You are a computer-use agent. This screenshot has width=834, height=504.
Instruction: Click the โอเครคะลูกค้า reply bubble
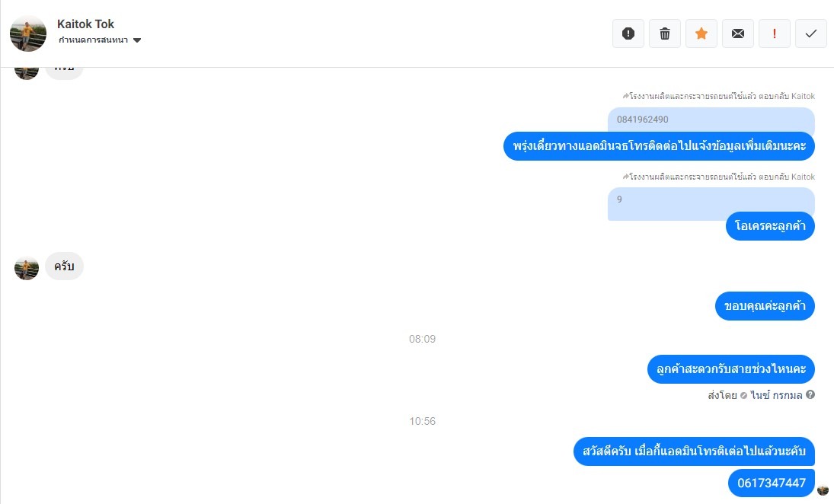[770, 226]
